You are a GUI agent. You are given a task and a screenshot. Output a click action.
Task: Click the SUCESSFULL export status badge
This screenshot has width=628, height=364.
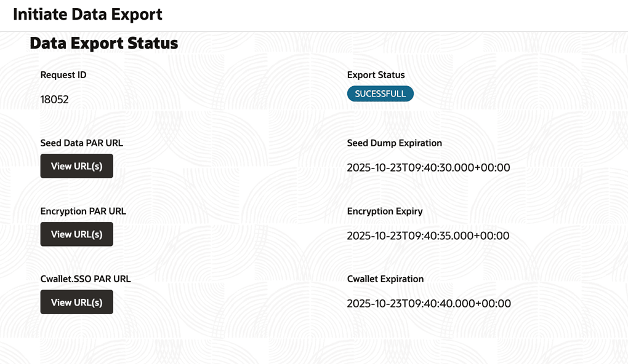380,93
